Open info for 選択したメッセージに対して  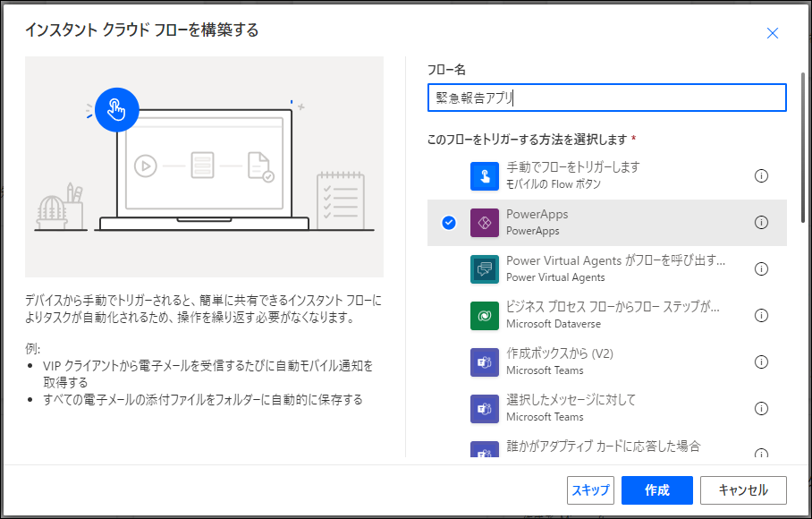coord(761,409)
